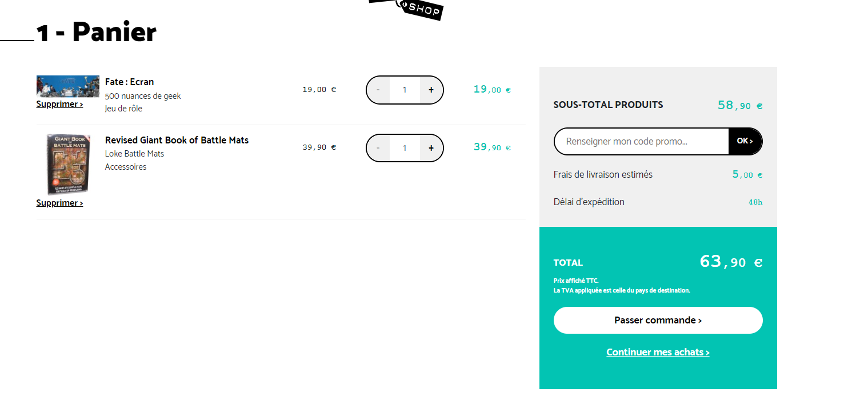Click the Passer commande button
This screenshot has width=868, height=412.
pos(658,320)
